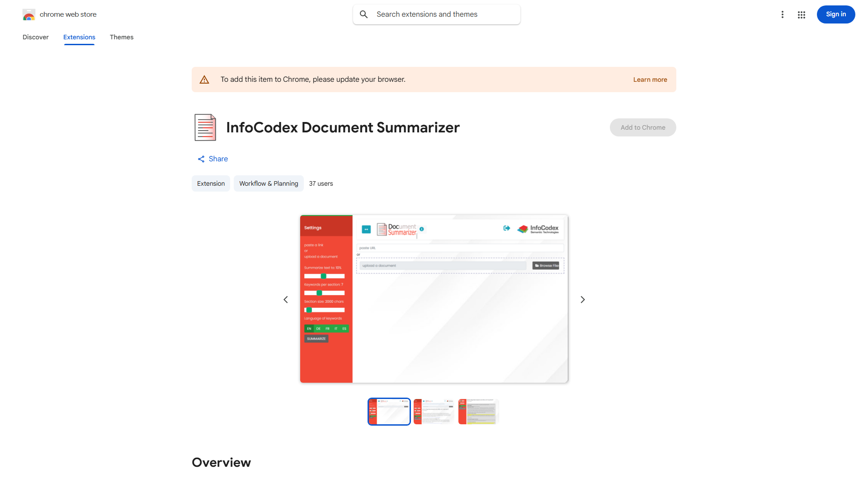Open the Extension category chip

(x=211, y=183)
